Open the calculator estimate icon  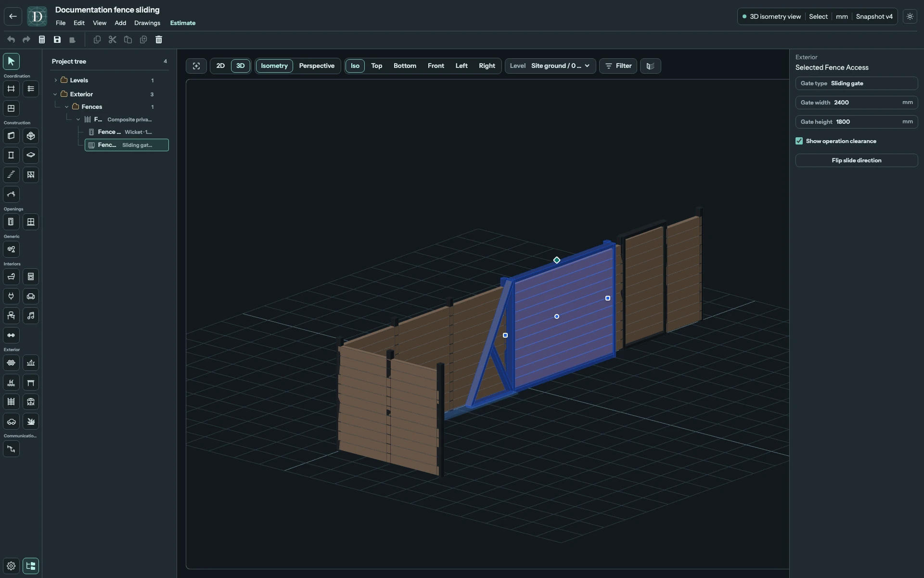coord(42,39)
